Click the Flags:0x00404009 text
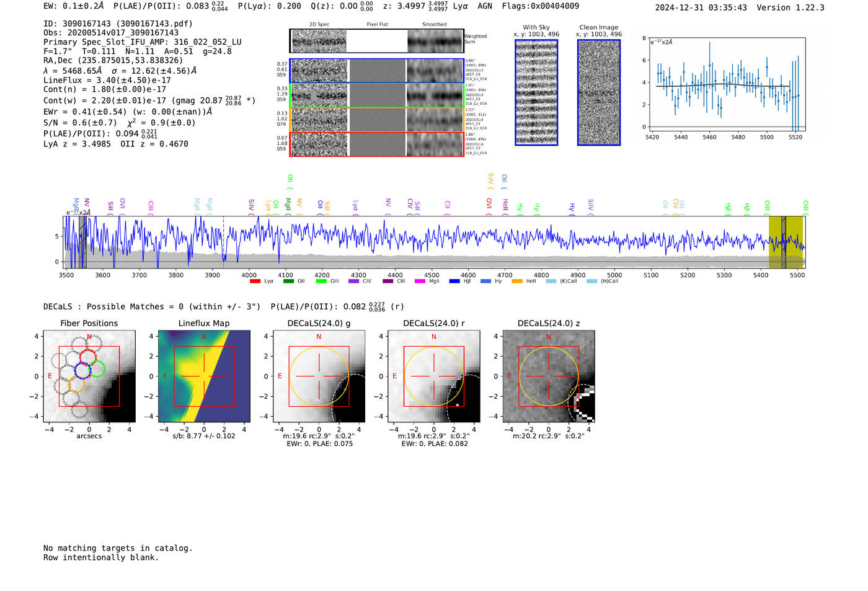This screenshot has width=868, height=591. [541, 6]
